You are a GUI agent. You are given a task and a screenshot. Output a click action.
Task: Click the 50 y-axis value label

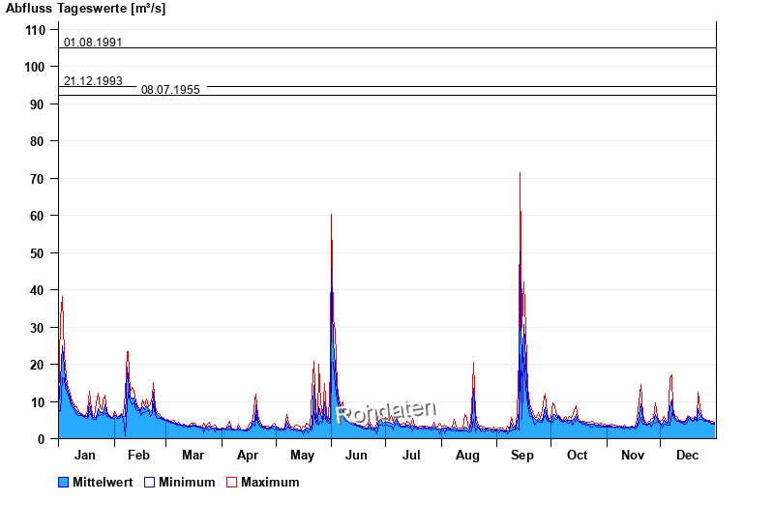39,253
